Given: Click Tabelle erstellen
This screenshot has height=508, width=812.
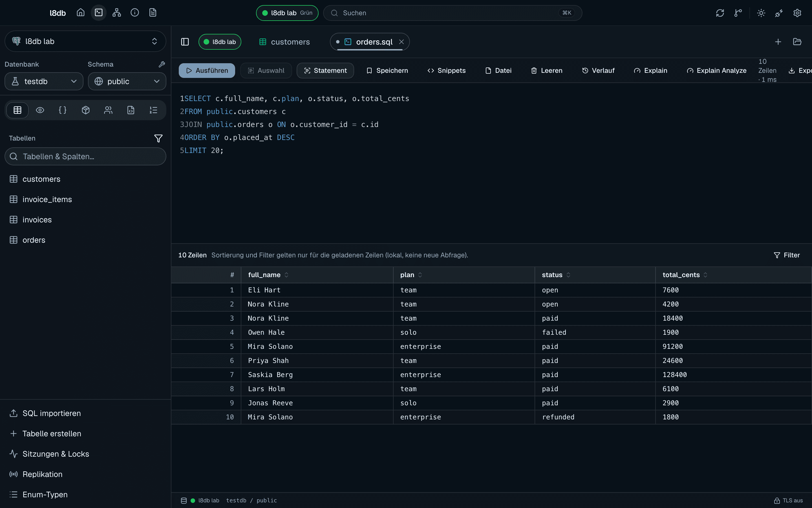Looking at the screenshot, I should [x=85, y=433].
